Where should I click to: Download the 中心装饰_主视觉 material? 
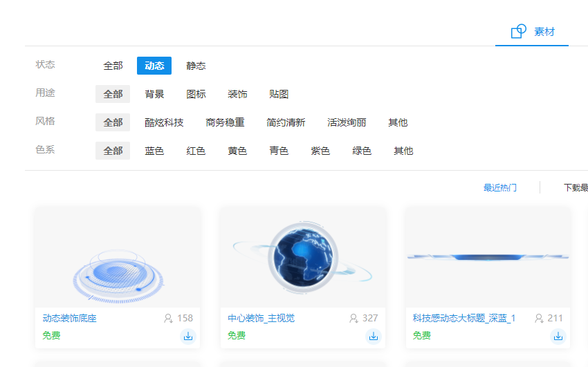pos(374,337)
